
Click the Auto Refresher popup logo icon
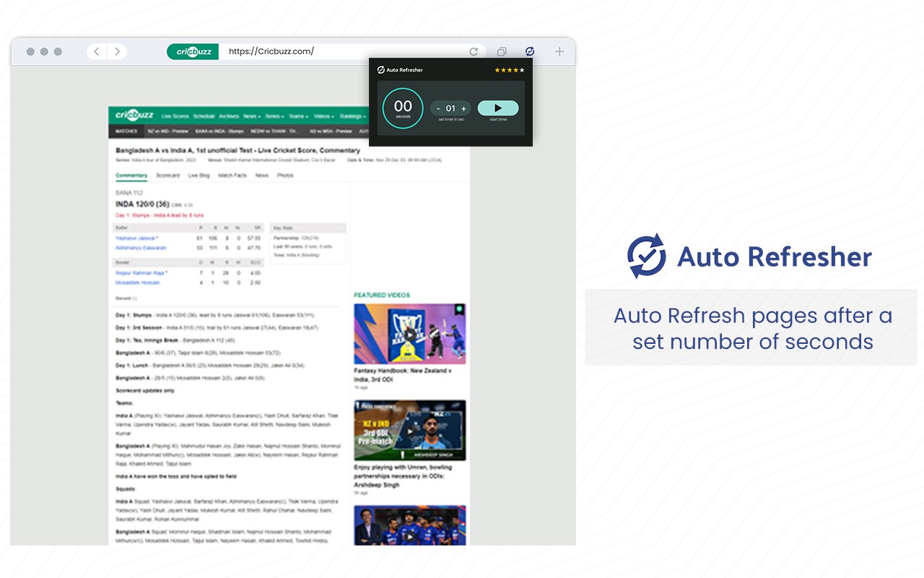pyautogui.click(x=380, y=70)
